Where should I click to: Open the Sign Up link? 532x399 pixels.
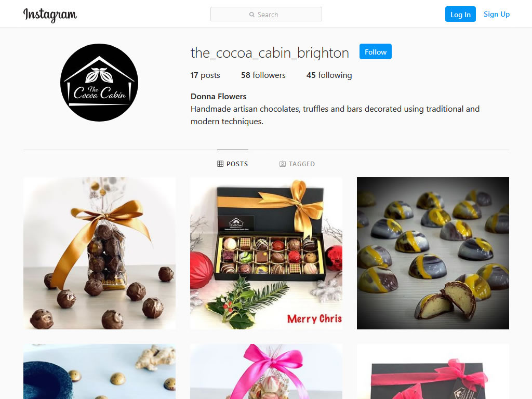coord(496,14)
